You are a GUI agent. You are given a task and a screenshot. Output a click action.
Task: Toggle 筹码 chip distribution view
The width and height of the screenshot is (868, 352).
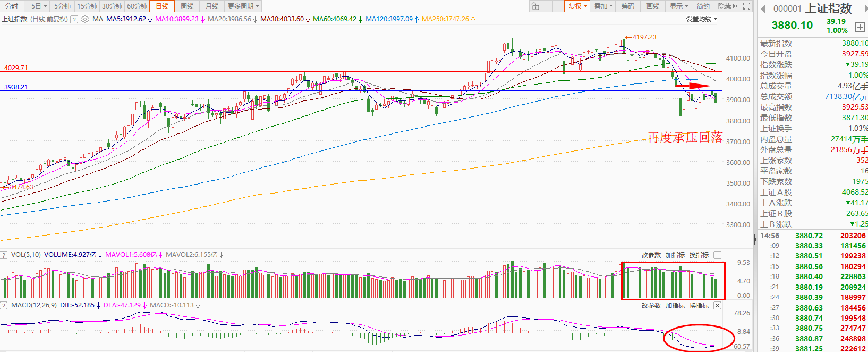(x=628, y=6)
